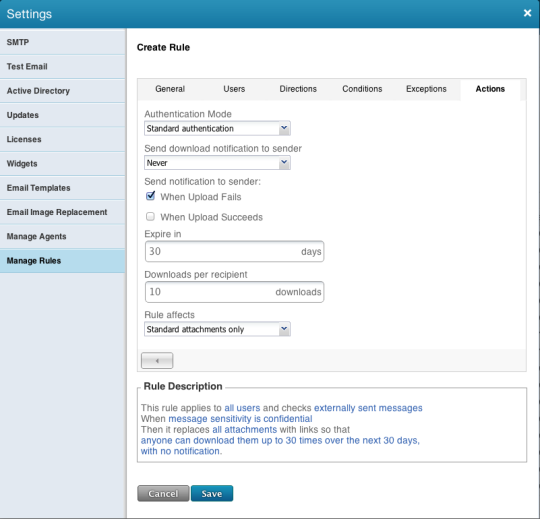Viewport: 540px width, 519px height.
Task: Click the 'with no notification.' link
Action: point(181,451)
